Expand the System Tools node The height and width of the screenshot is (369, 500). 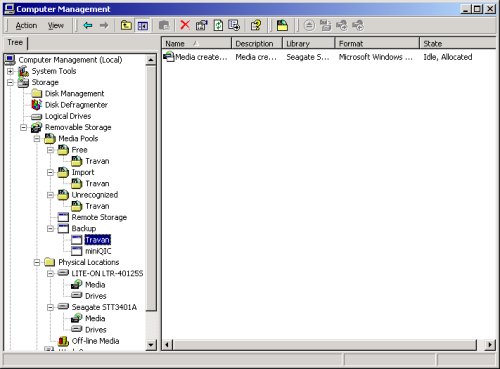(10, 71)
